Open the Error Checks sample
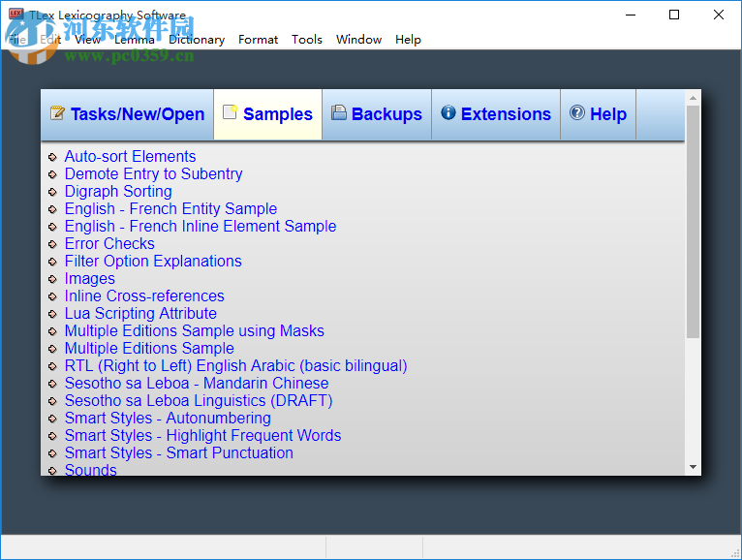Screen dimensions: 742x560 (x=109, y=244)
